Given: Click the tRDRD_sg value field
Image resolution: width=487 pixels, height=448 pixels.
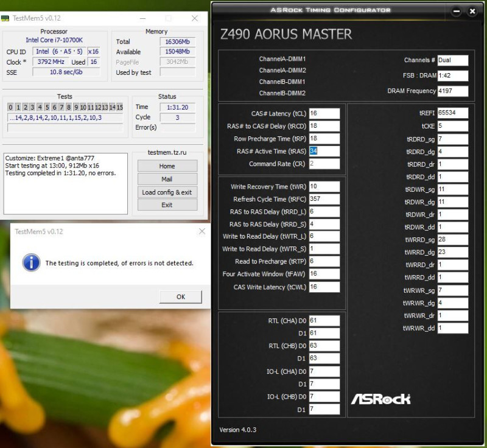Looking at the screenshot, I should point(453,139).
